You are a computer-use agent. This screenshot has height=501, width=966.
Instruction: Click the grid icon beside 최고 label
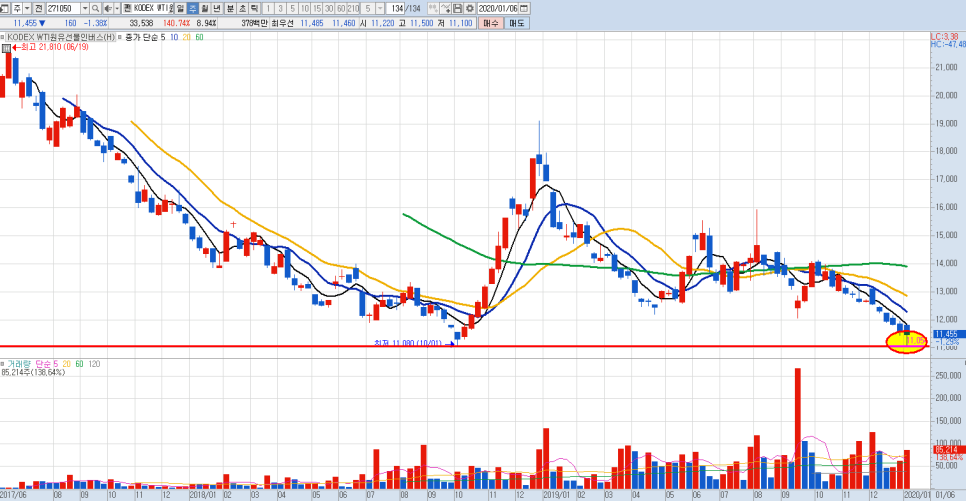click(x=6, y=47)
